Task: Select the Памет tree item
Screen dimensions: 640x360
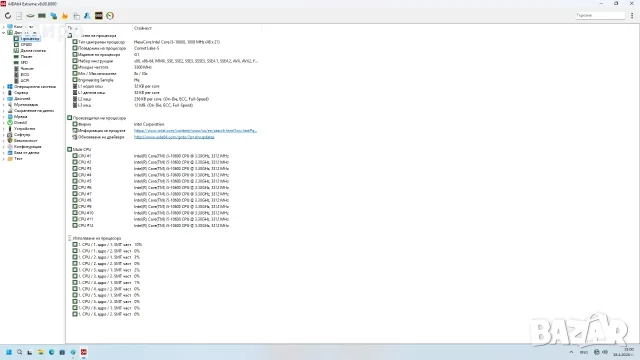Action: coord(27,56)
